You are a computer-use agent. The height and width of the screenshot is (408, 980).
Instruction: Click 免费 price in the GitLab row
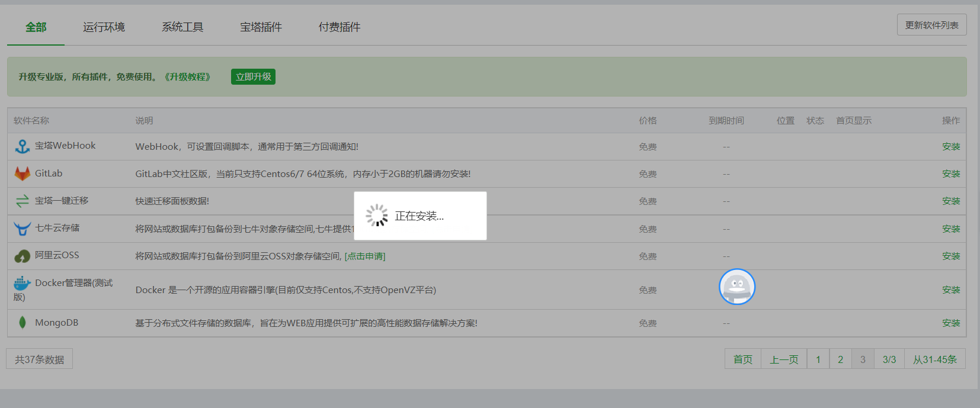648,174
